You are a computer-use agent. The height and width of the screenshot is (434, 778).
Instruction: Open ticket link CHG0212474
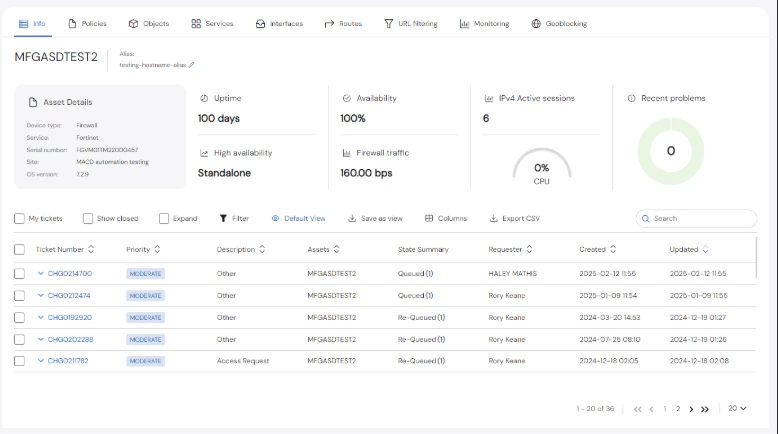click(69, 295)
